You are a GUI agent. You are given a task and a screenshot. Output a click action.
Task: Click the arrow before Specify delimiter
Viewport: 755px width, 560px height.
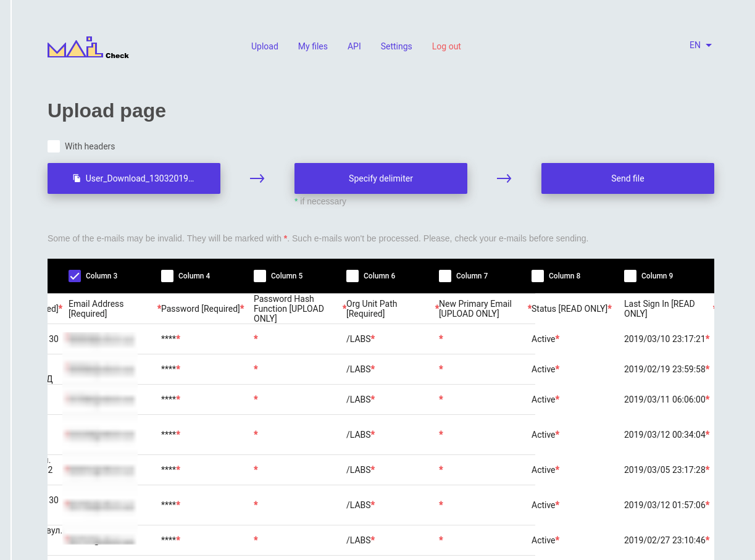click(257, 178)
